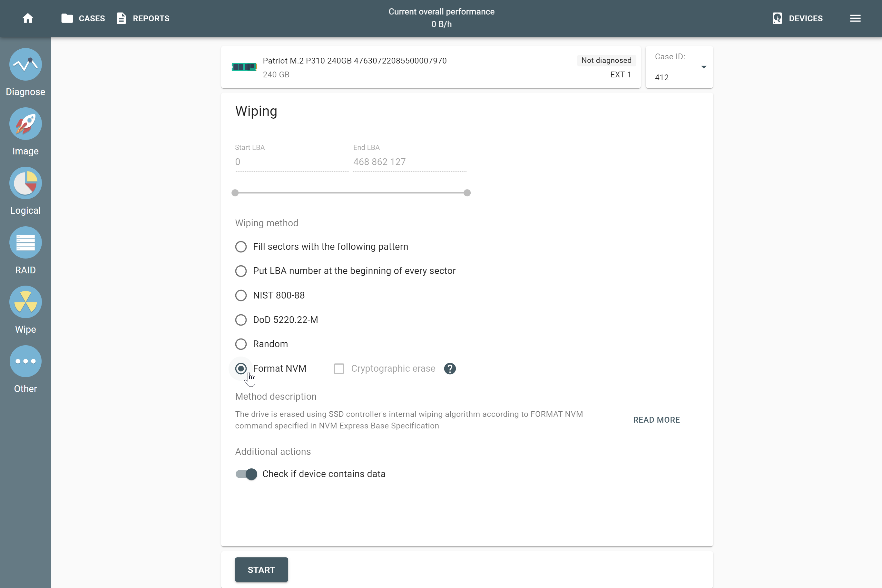Open the Reports document icon
Viewport: 882px width, 588px height.
click(x=121, y=18)
